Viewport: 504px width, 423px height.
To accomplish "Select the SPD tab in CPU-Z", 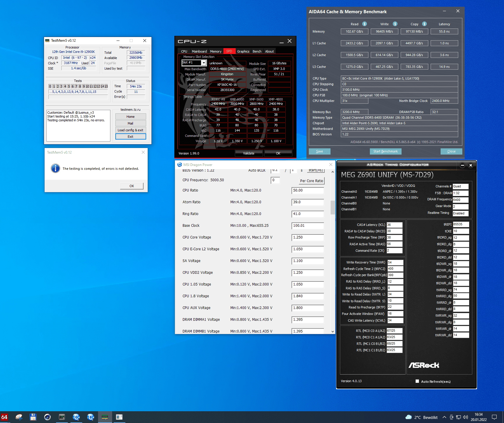I will point(229,51).
